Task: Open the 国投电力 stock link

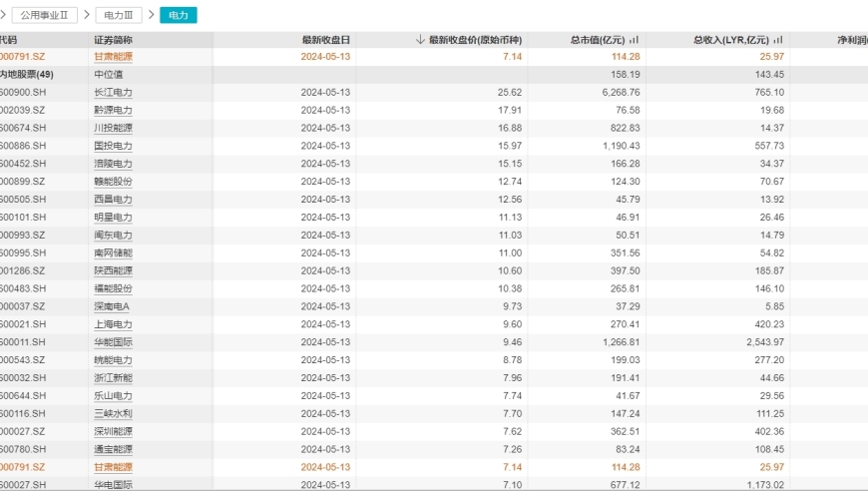Action: pyautogui.click(x=113, y=146)
